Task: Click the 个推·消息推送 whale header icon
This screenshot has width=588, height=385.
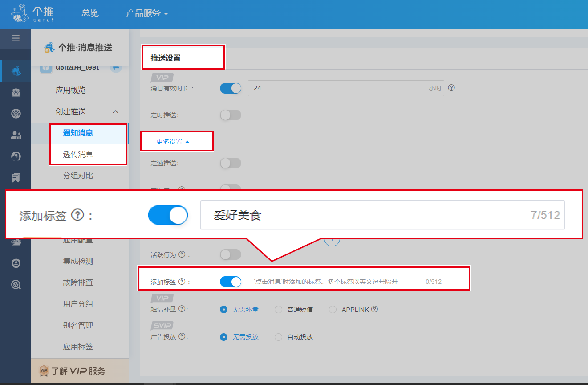Action: pos(49,47)
